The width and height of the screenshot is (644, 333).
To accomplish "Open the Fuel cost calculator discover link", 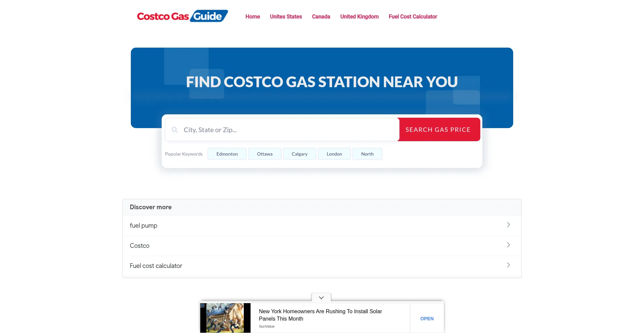I will pyautogui.click(x=322, y=266).
